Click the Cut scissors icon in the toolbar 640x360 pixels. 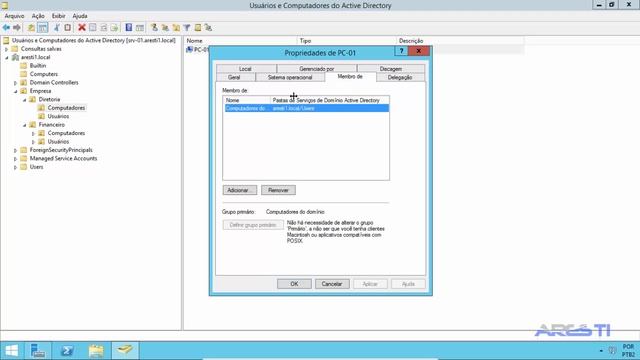[x=57, y=28]
